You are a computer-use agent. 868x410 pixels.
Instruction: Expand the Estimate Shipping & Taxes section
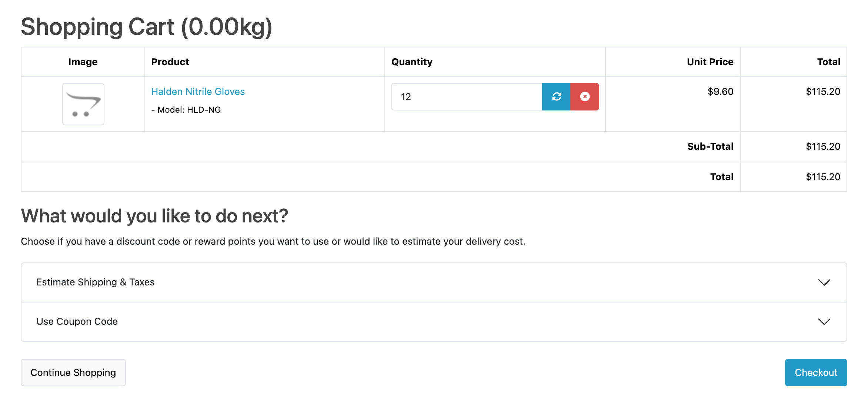434,282
